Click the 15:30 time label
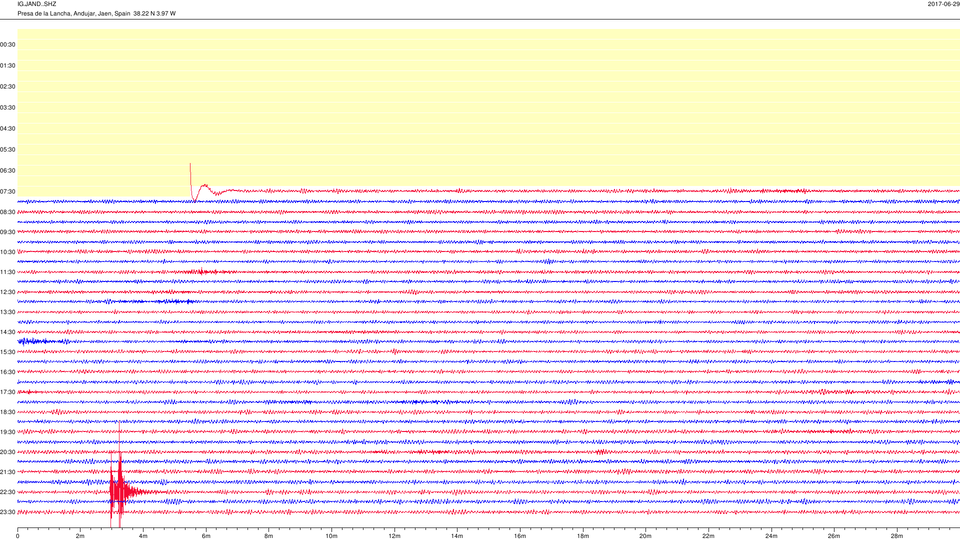The height and width of the screenshot is (540, 960). coord(8,352)
